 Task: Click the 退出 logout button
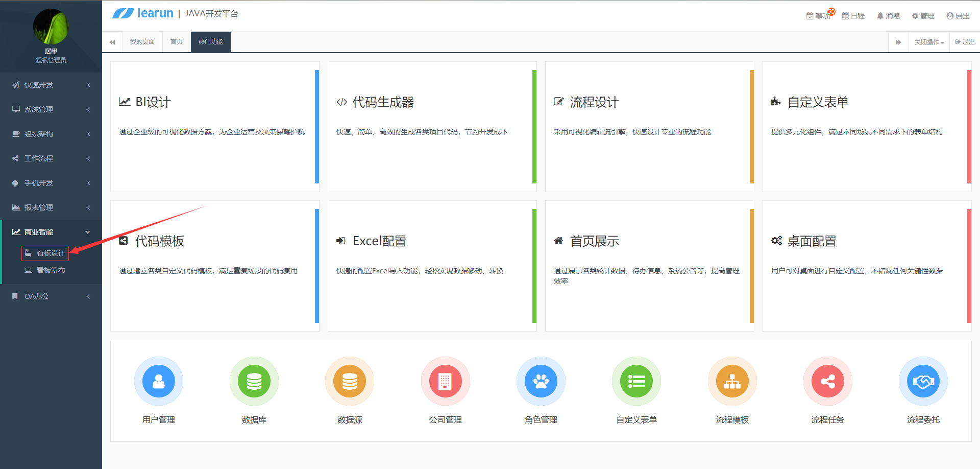[964, 41]
